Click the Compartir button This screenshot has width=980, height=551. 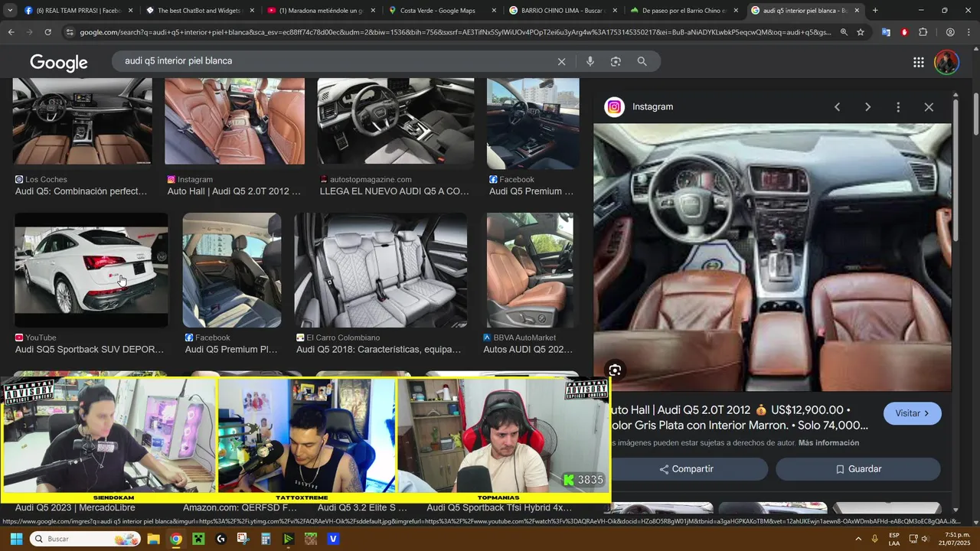pos(689,469)
